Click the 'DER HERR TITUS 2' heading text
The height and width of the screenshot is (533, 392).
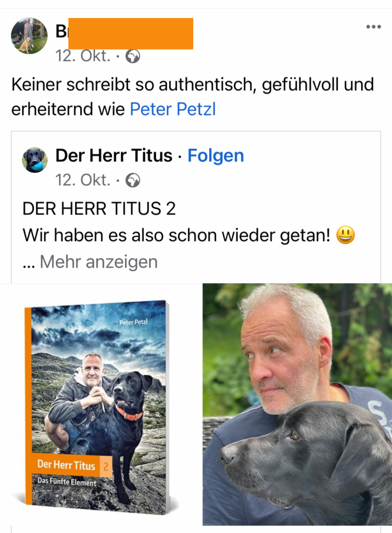(99, 208)
